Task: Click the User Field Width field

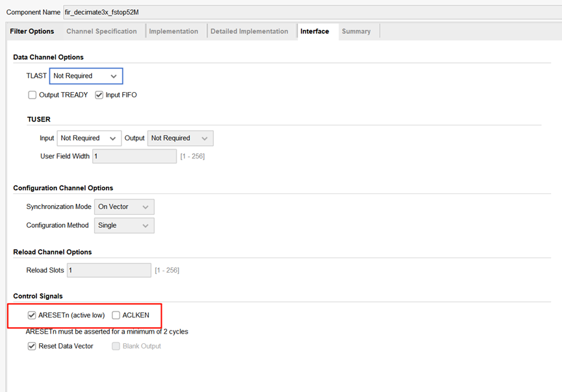Action: (134, 156)
